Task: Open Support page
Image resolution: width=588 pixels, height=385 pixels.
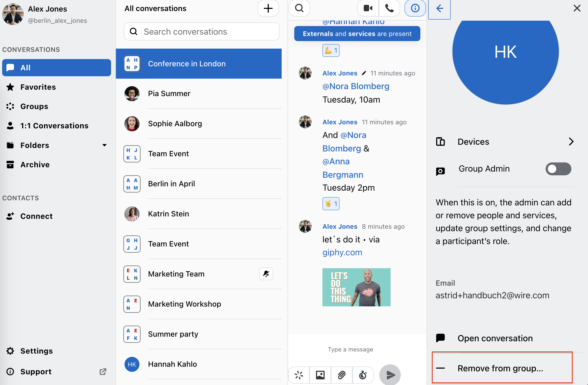Action: pyautogui.click(x=57, y=372)
